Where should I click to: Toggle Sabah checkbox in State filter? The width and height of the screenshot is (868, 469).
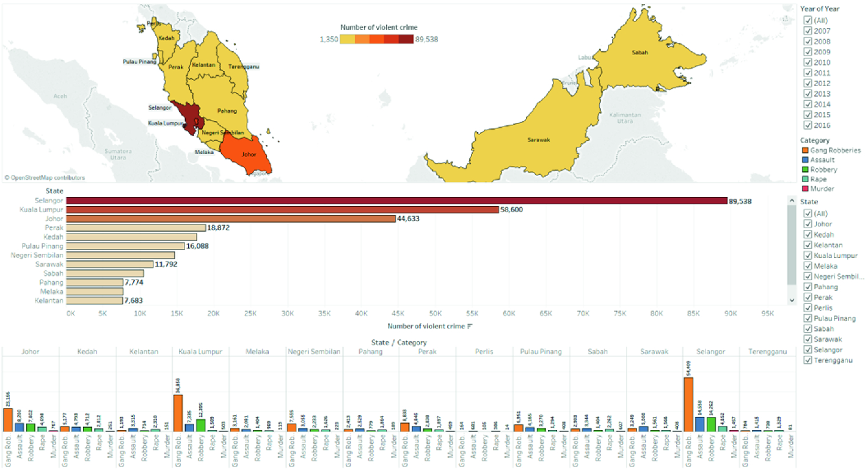[808, 329]
